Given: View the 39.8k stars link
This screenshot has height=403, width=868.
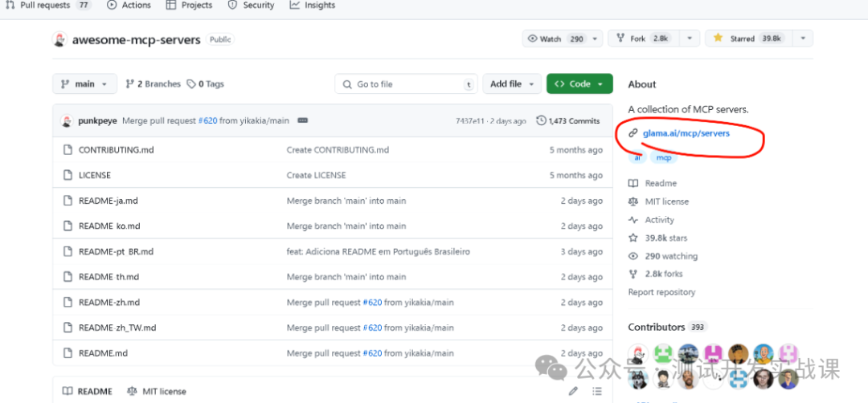Looking at the screenshot, I should [658, 238].
